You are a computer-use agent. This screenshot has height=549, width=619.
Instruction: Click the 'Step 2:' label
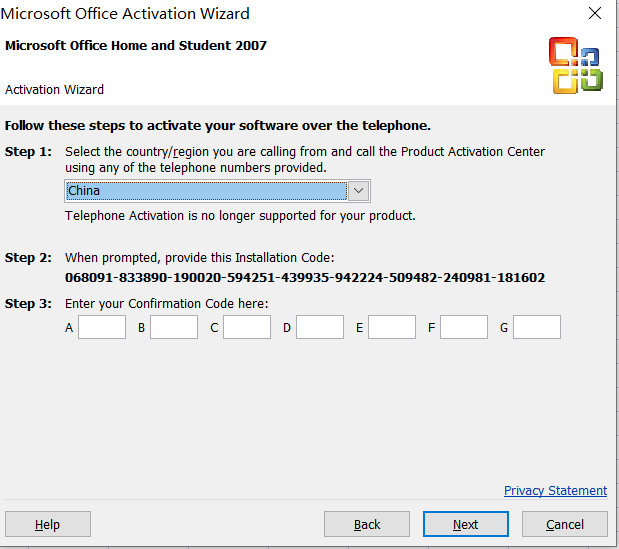tap(28, 258)
